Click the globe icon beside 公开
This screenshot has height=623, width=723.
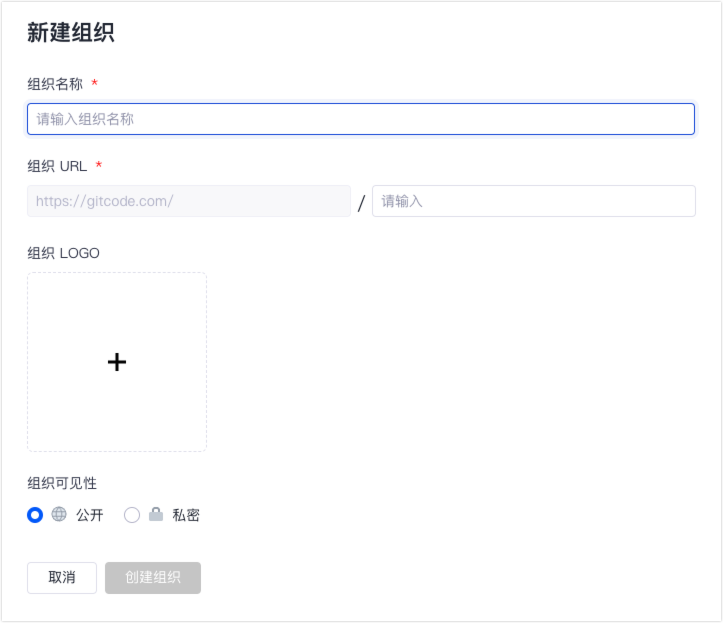(x=59, y=515)
